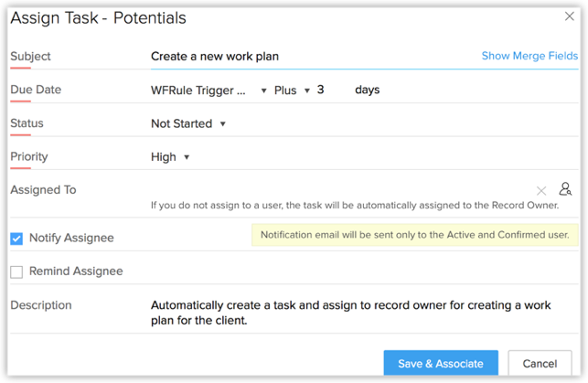
Task: Uncheck the Notify Assignee checkbox
Action: coord(16,239)
